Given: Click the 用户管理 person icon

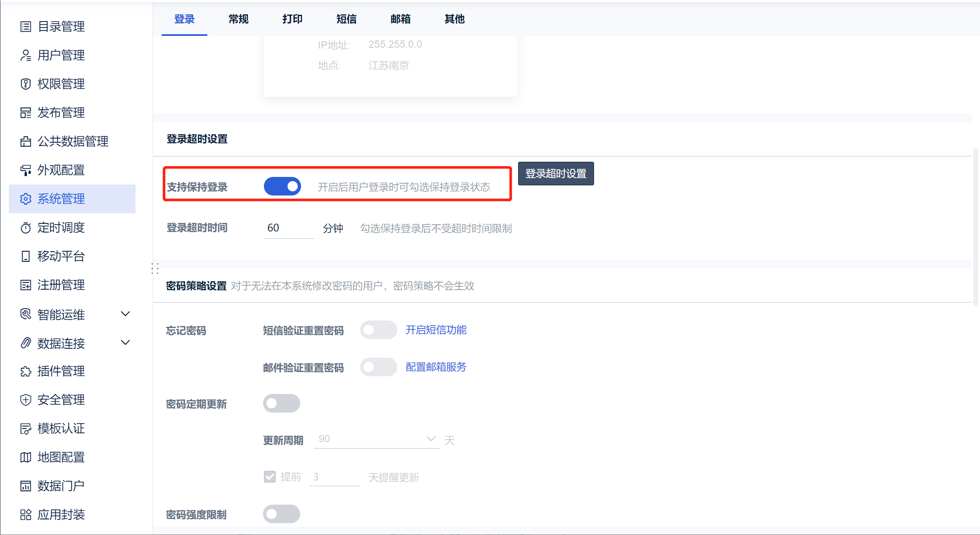Looking at the screenshot, I should point(26,55).
